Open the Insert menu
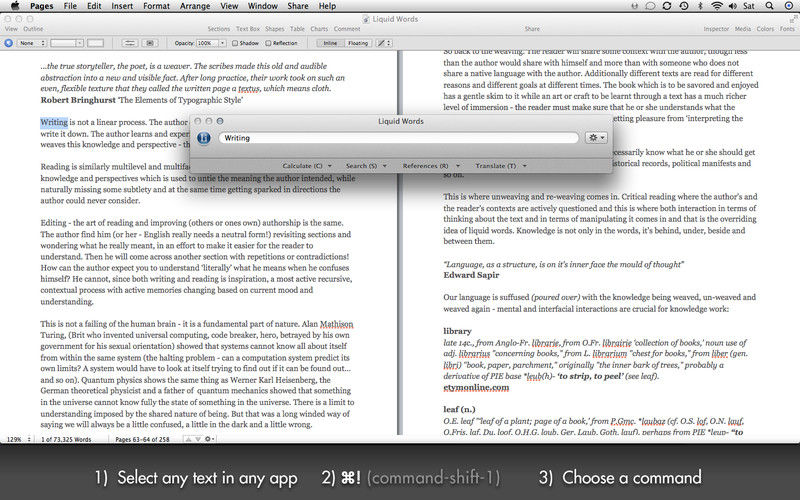 click(122, 6)
